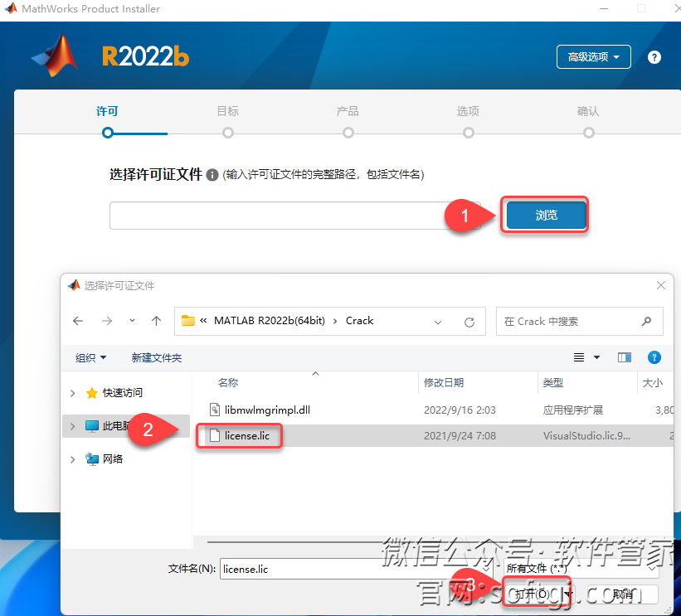Click the search magnifier icon
Viewport: 681px width, 616px height.
pos(646,321)
